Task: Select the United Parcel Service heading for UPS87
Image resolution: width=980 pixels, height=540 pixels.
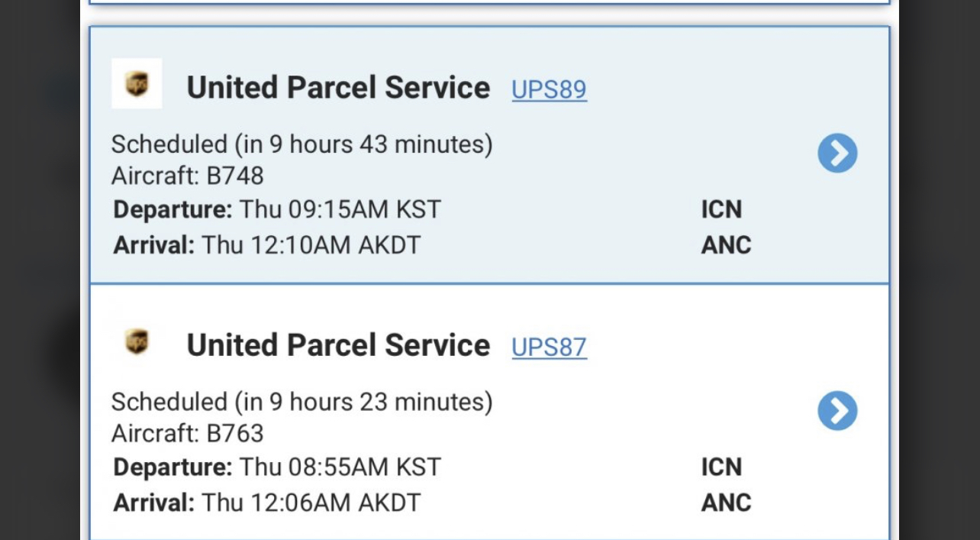Action: pos(338,345)
